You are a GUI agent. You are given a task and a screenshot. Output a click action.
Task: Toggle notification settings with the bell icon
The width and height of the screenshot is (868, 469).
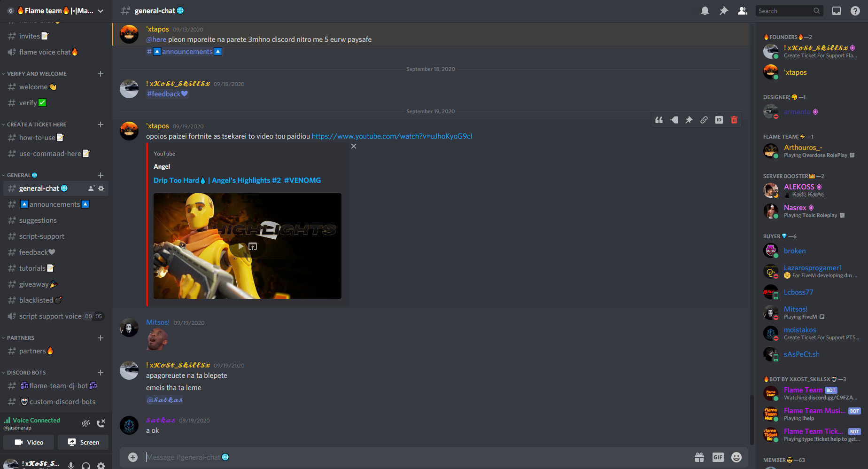click(x=705, y=10)
